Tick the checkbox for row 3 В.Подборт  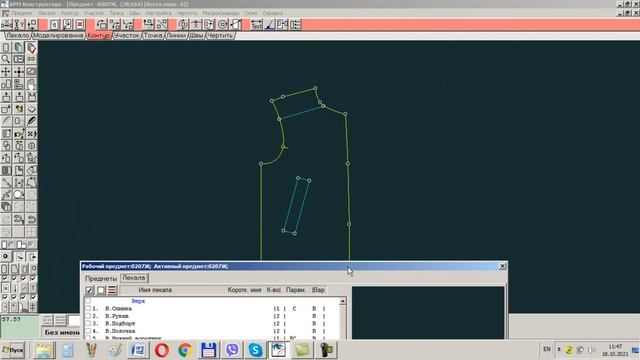coord(88,323)
